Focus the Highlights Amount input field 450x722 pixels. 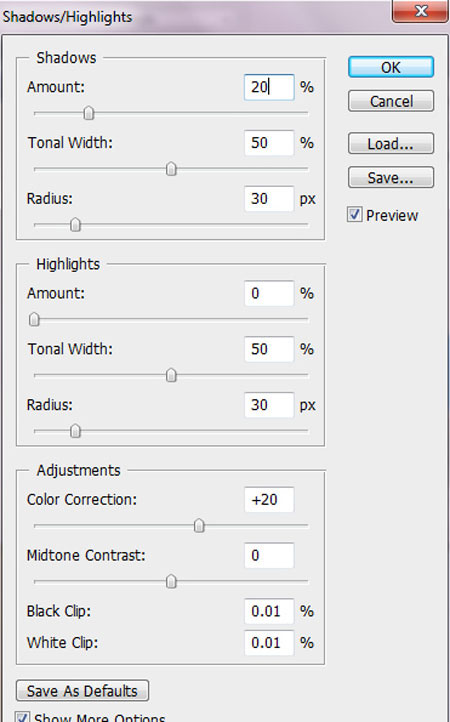point(269,293)
